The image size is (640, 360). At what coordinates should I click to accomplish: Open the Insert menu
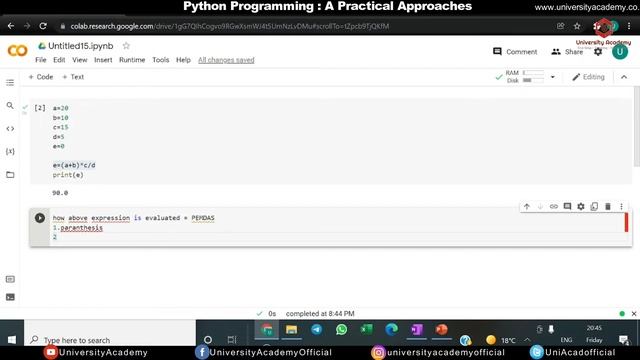coord(103,60)
